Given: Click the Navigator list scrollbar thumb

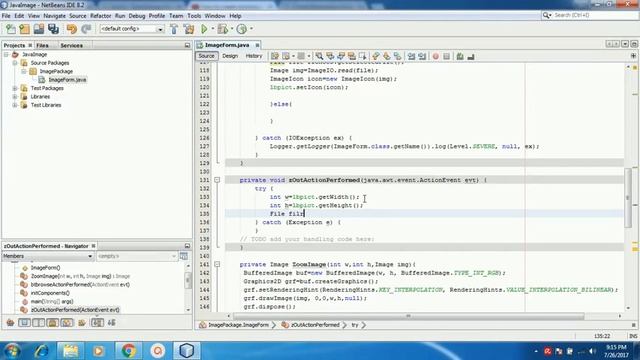Looking at the screenshot, I should [x=188, y=280].
